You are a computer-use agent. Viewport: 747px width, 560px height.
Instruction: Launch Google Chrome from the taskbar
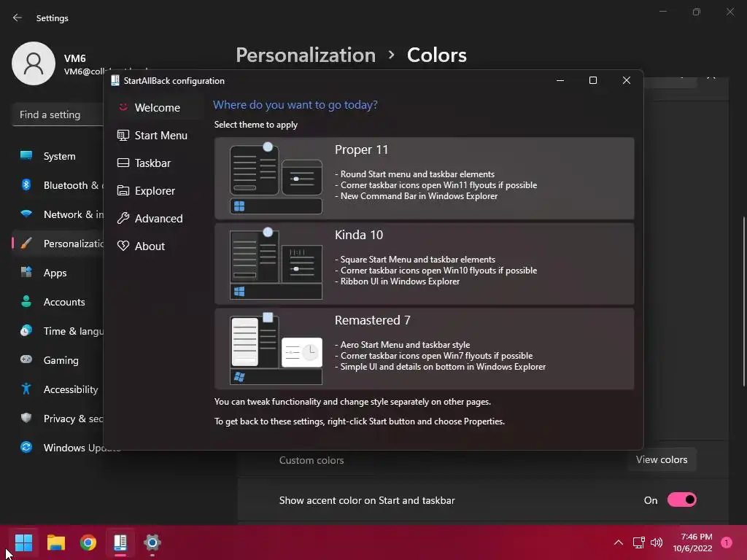88,542
